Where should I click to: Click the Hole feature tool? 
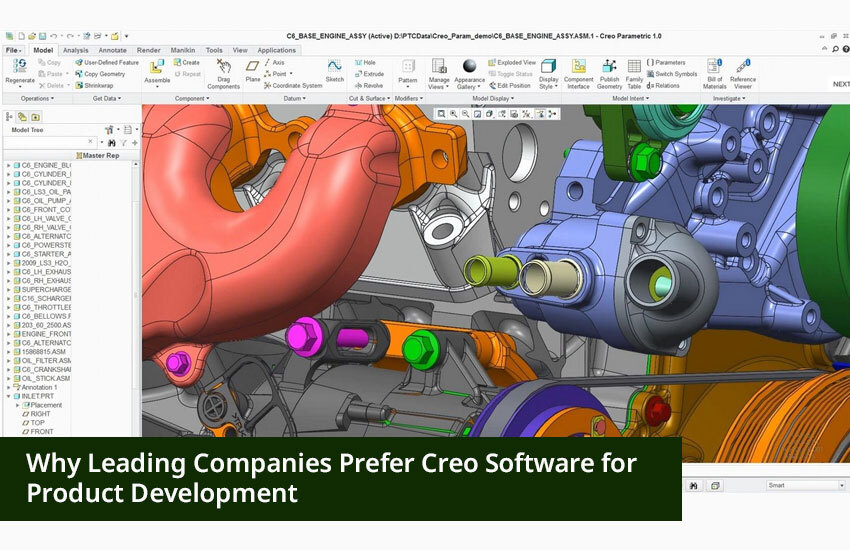pyautogui.click(x=365, y=62)
